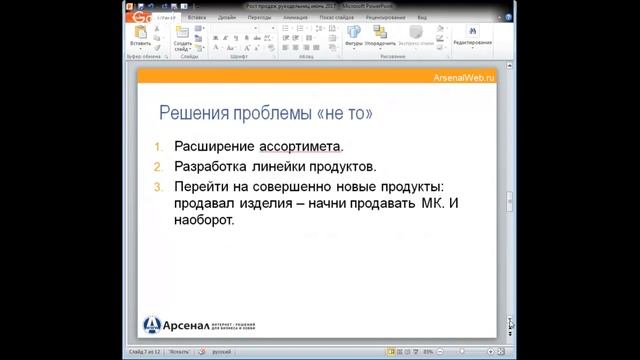The image size is (640, 360).
Task: Click the Save icon in quick access toolbar
Action: [141, 6]
